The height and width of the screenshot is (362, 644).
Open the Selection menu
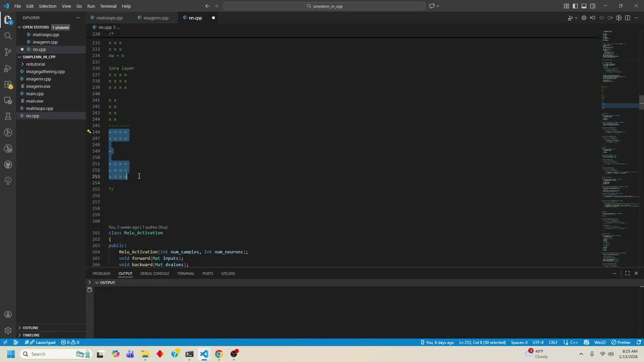coord(47,6)
